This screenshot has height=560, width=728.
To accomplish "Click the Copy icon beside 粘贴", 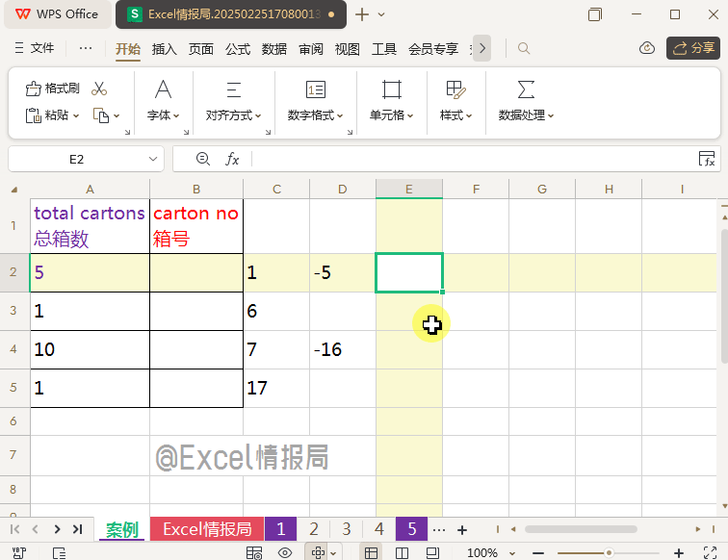I will click(x=101, y=115).
